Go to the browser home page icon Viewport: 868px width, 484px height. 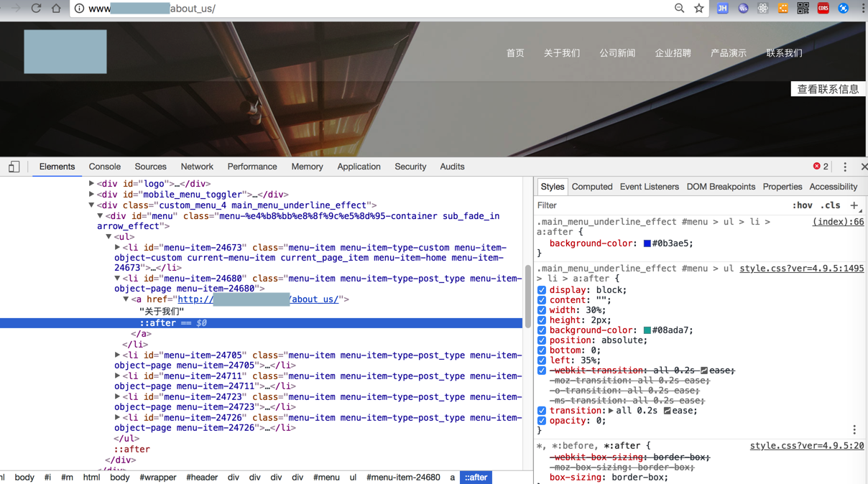pos(56,9)
